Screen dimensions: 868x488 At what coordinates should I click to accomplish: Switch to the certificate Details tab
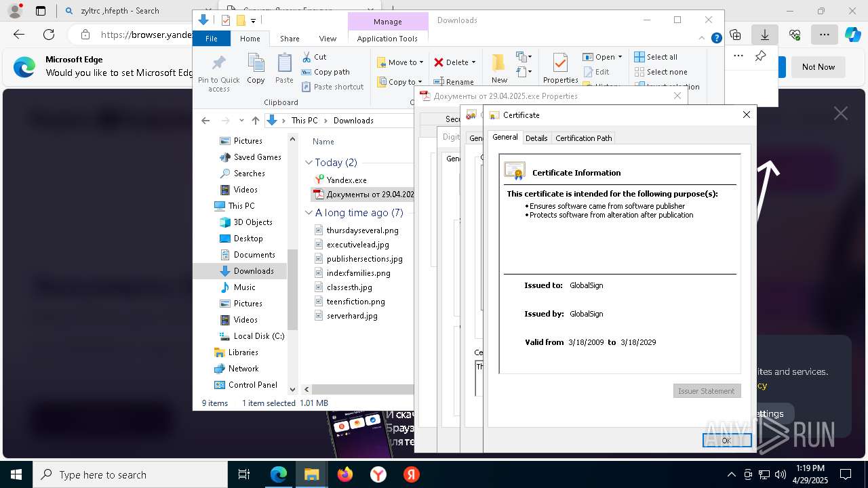click(x=536, y=138)
